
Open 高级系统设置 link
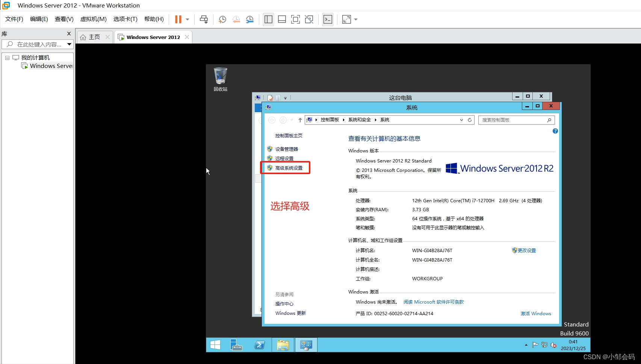(x=289, y=168)
